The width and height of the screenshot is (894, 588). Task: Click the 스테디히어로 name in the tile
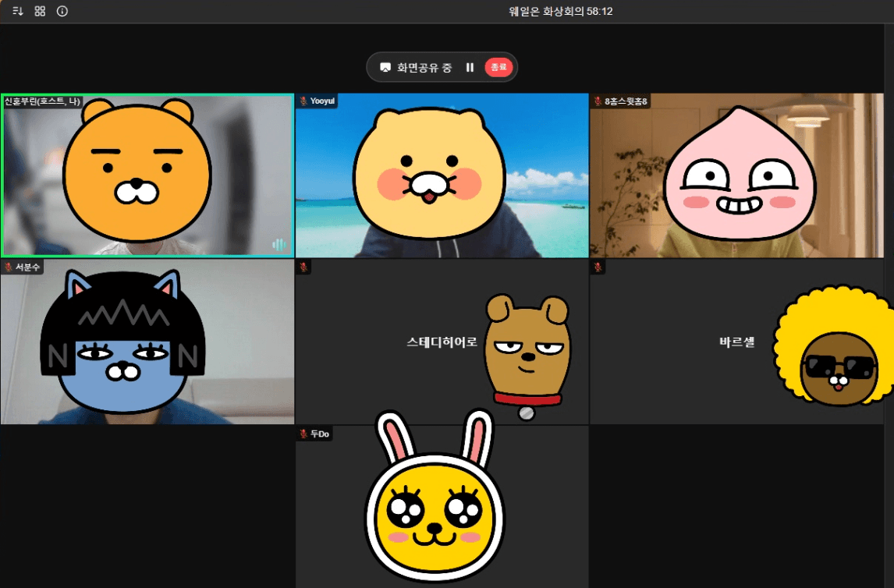click(x=442, y=342)
